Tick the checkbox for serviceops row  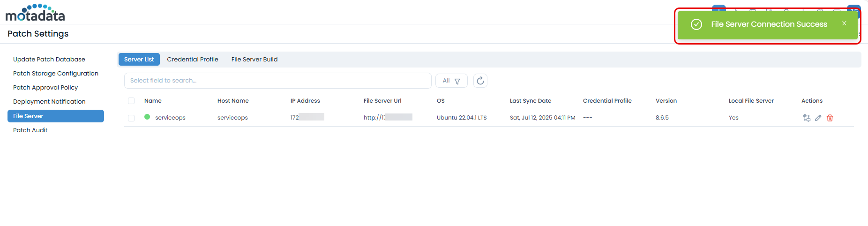(x=131, y=118)
